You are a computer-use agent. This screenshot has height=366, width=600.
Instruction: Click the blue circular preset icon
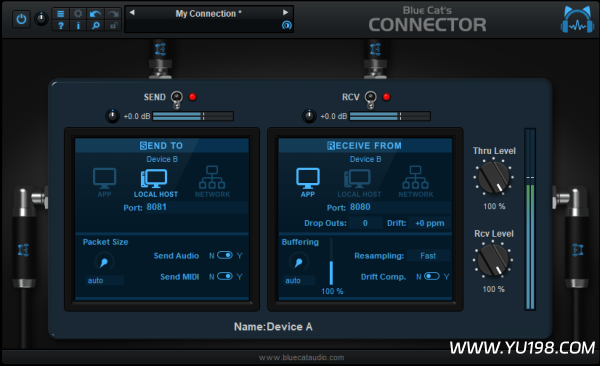(x=287, y=25)
